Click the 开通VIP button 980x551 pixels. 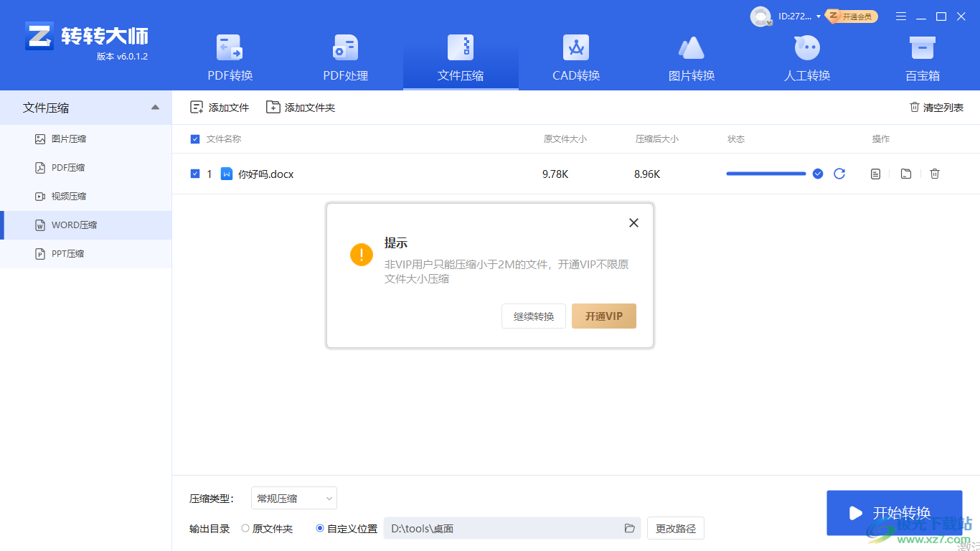pyautogui.click(x=604, y=316)
